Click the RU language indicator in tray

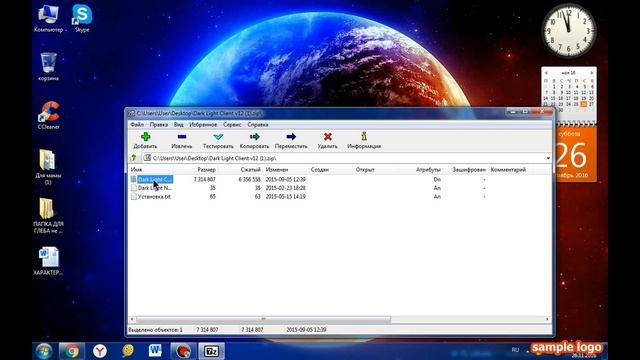point(515,350)
